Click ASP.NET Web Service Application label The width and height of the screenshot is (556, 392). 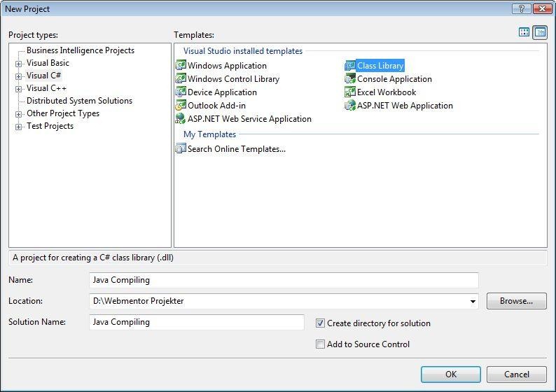pos(249,119)
